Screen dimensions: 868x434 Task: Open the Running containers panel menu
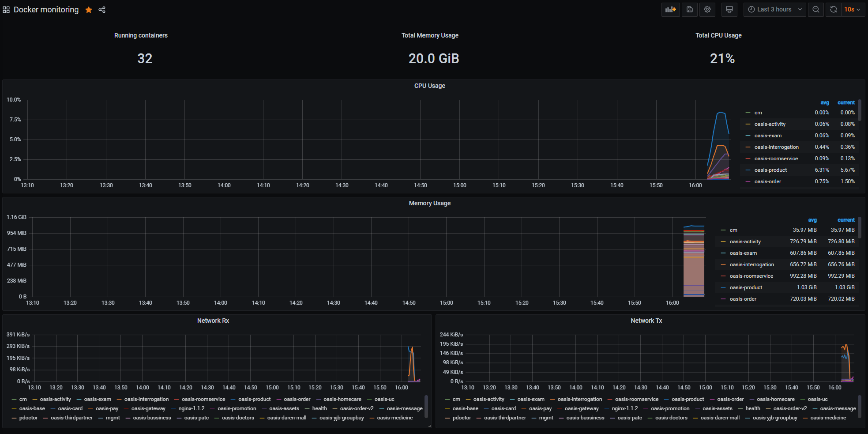[x=141, y=35]
